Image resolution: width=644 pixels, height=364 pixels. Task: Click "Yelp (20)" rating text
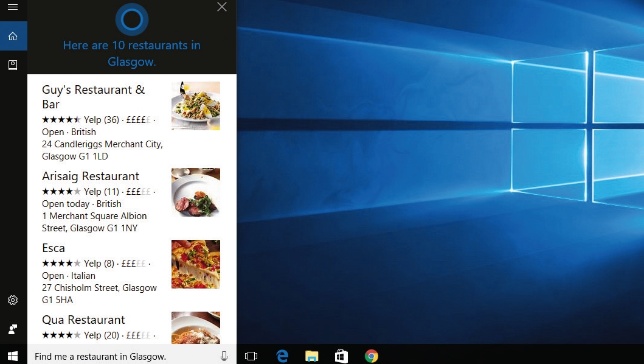[102, 335]
